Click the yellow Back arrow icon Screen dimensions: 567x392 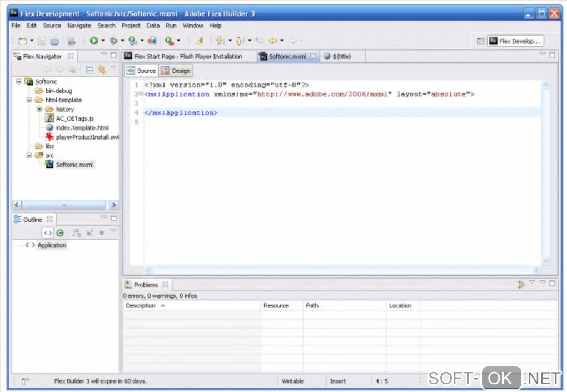pos(273,41)
